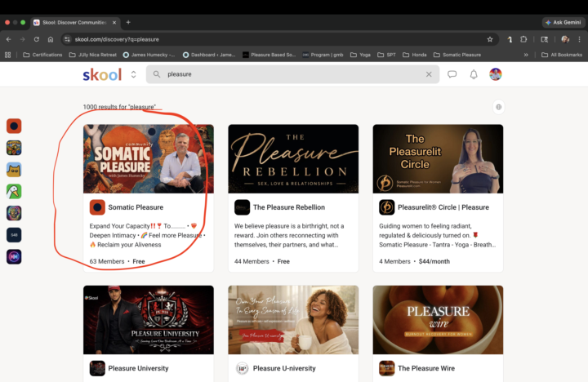
Task: Clear the search with the X icon
Action: pyautogui.click(x=429, y=74)
